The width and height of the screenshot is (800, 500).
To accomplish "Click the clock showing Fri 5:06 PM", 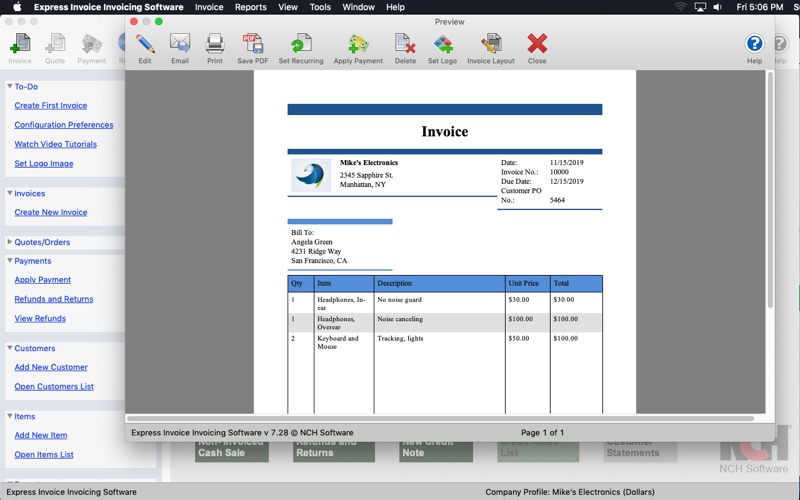I will click(x=760, y=7).
